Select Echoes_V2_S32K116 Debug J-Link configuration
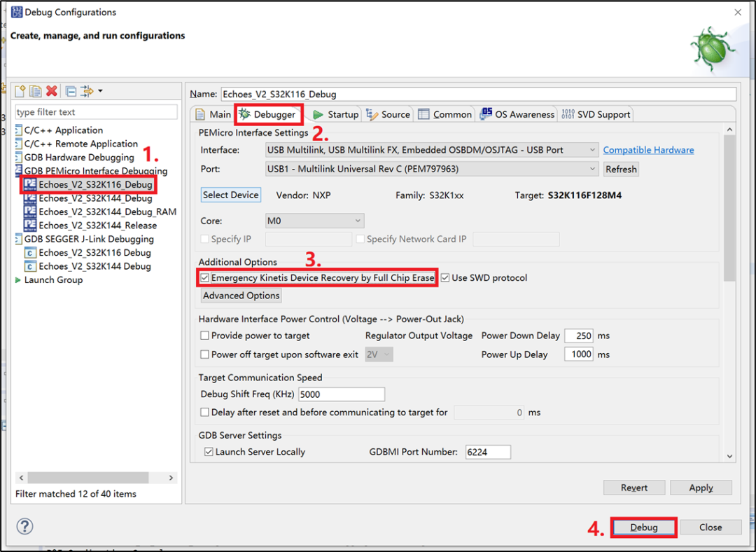Screen dimensions: 756x552 click(x=94, y=252)
